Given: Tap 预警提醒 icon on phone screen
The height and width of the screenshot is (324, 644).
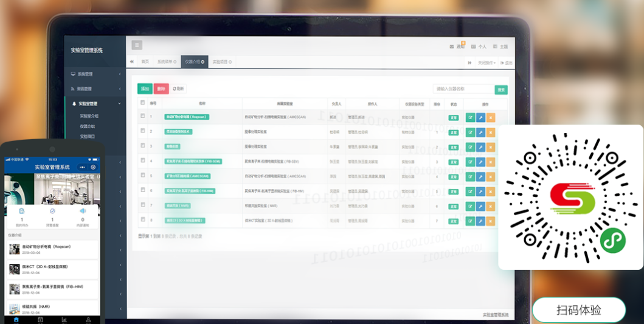Looking at the screenshot, I should 52,211.
